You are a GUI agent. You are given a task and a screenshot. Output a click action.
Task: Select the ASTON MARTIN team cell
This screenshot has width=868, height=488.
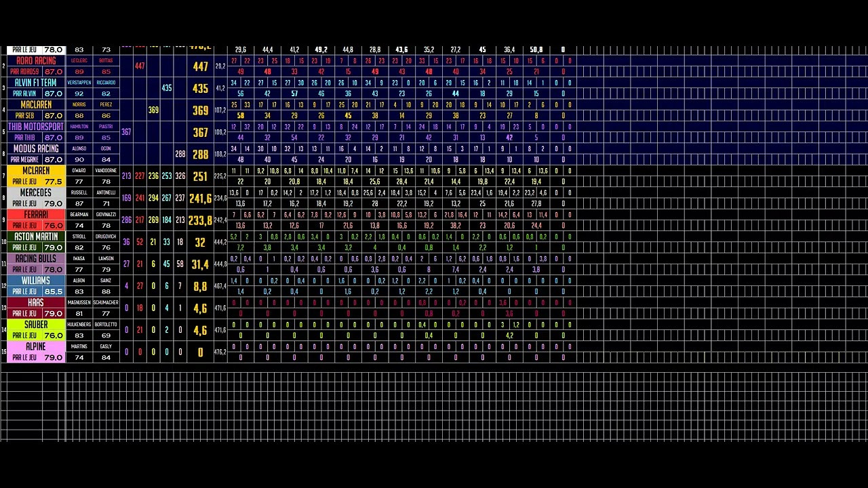click(36, 237)
